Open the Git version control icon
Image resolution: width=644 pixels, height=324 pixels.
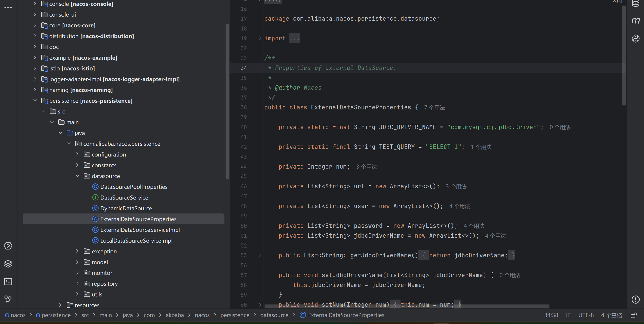8,300
